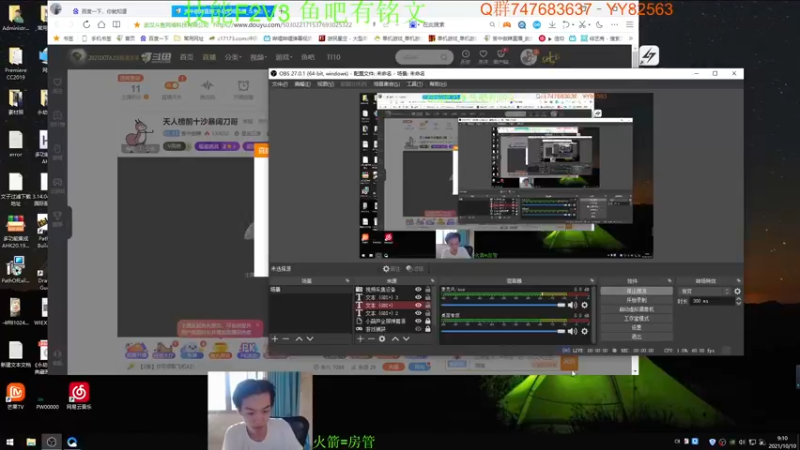This screenshot has width=800, height=450.
Task: Open File Explorer from taskbar
Action: click(x=31, y=442)
